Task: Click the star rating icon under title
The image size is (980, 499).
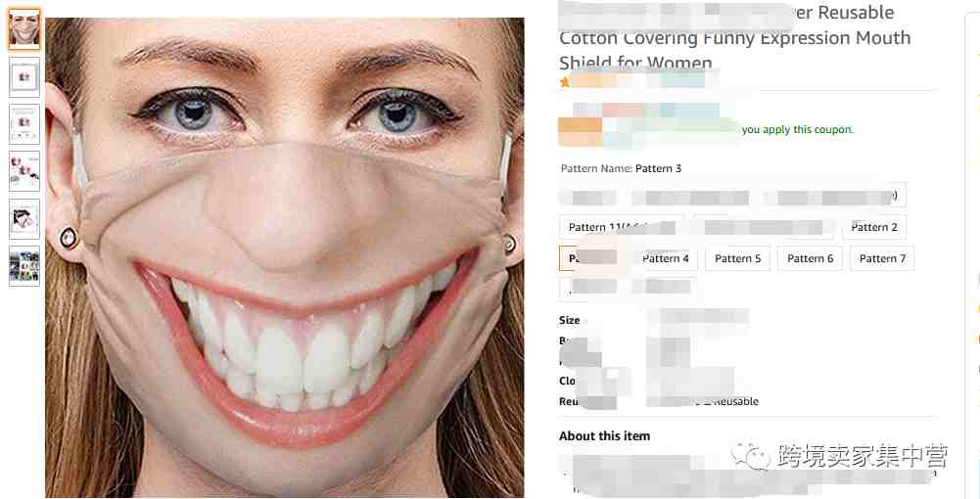Action: pyautogui.click(x=565, y=81)
